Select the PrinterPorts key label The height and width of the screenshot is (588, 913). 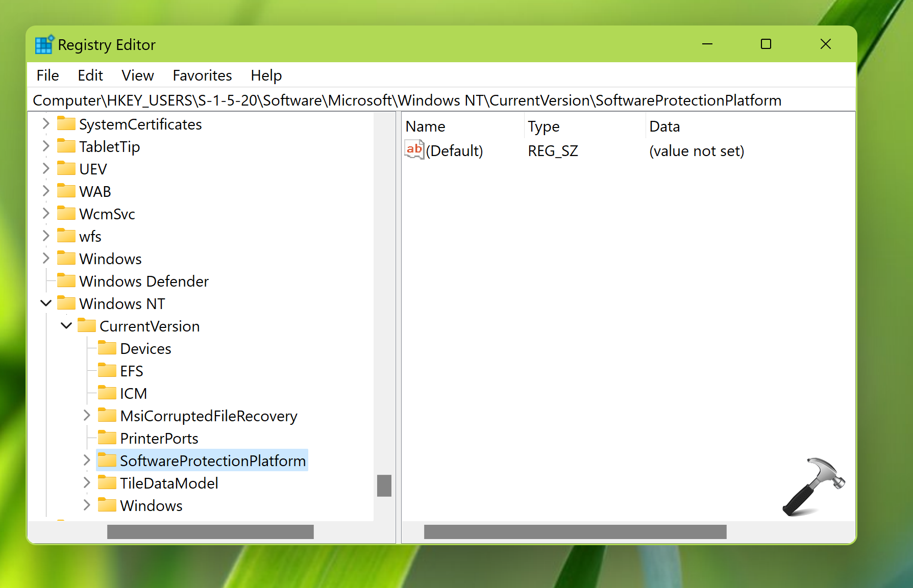(x=159, y=438)
